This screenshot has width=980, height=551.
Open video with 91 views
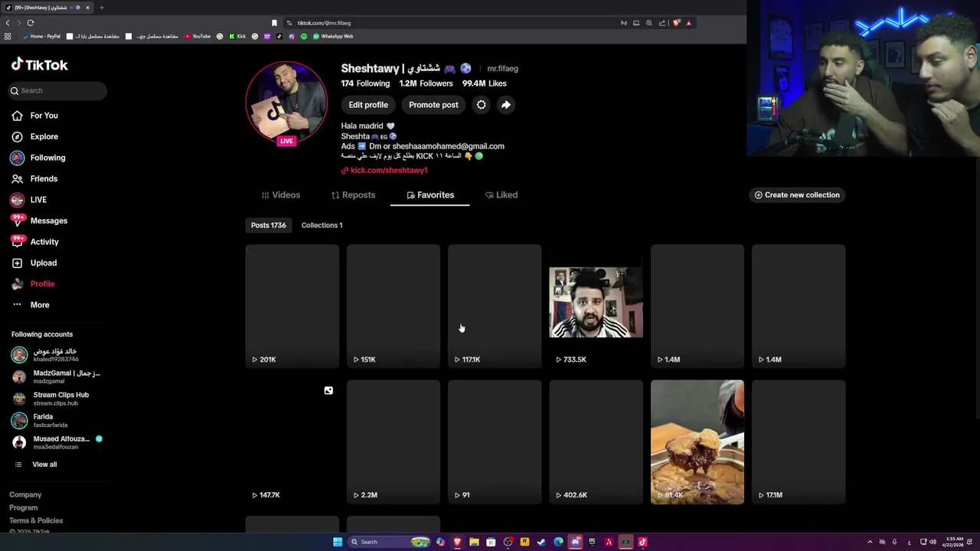[x=495, y=442]
